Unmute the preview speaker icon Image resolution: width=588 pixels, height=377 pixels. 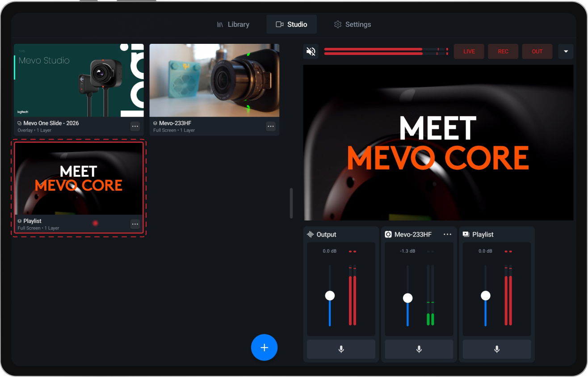(x=311, y=51)
